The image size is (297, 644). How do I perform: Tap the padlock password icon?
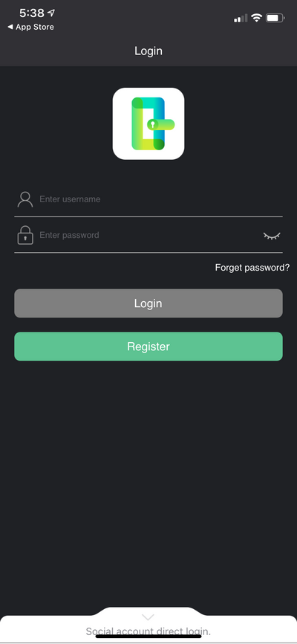pos(25,235)
